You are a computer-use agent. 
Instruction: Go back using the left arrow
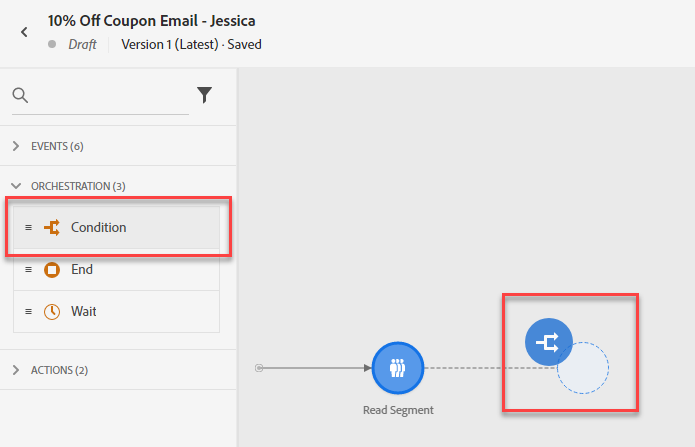point(24,32)
